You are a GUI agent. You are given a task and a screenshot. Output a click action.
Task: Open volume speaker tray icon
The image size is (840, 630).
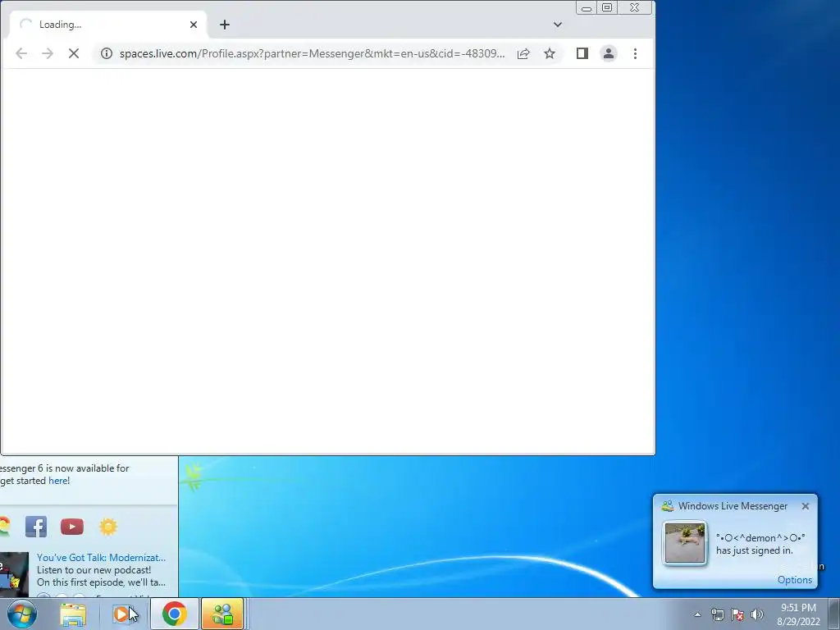coord(757,614)
